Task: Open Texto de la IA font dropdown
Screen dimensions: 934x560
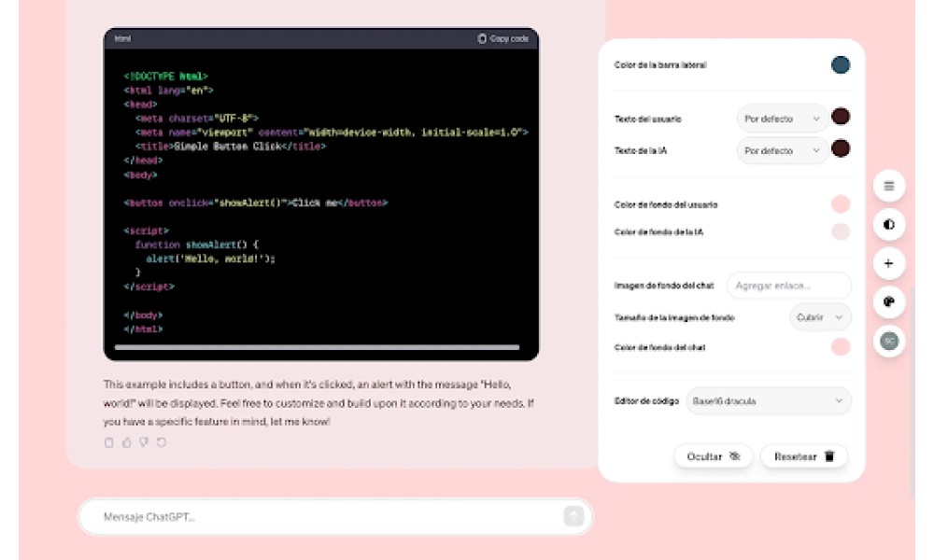Action: [782, 151]
